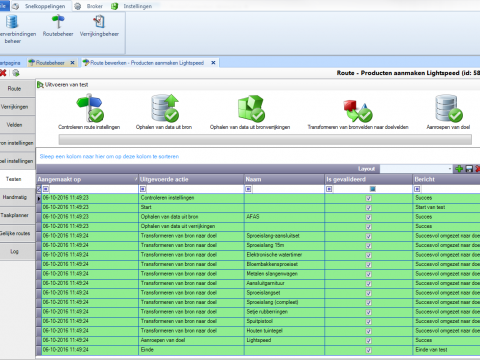Click the Ophalen van data uit bron icon

164,108
